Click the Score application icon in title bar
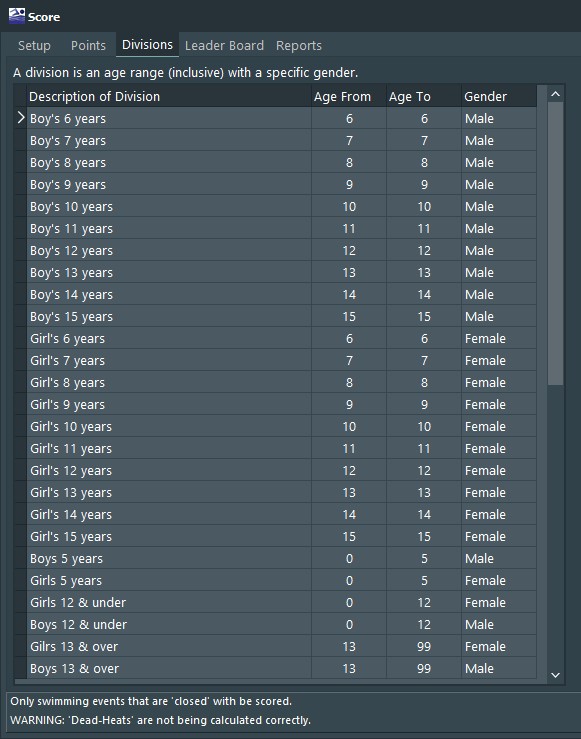Screen dimensions: 581x739 [x=16, y=16]
